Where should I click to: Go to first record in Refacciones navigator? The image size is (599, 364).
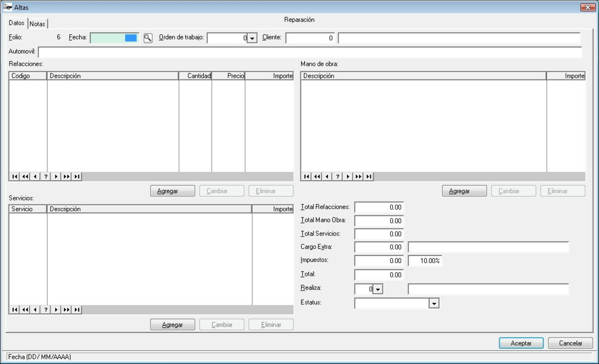tap(15, 177)
